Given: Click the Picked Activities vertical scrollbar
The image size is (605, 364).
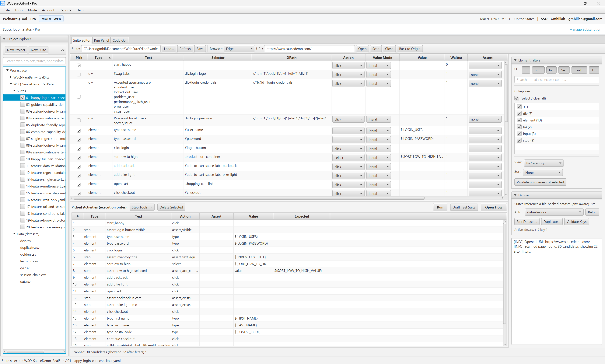Looking at the screenshot, I should coord(505,274).
